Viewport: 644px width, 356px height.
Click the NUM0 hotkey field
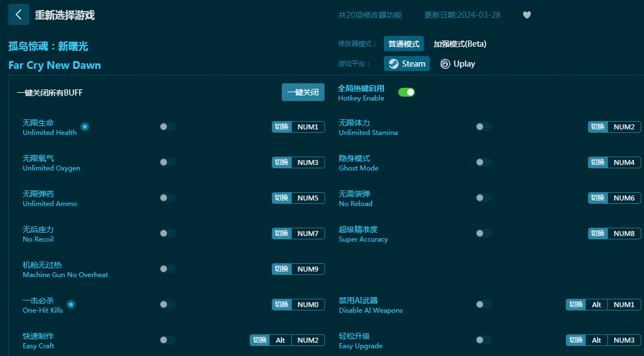pyautogui.click(x=308, y=304)
